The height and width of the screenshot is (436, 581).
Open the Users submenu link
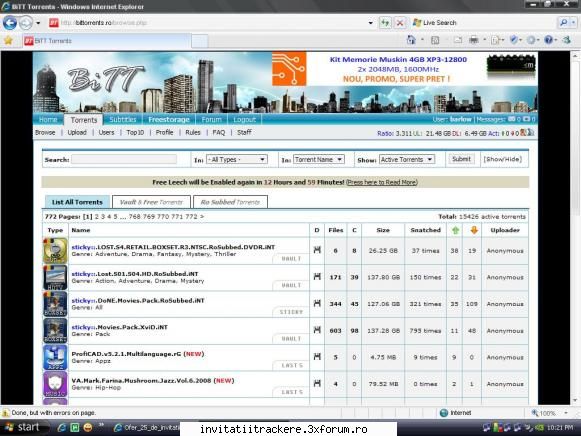pos(106,133)
